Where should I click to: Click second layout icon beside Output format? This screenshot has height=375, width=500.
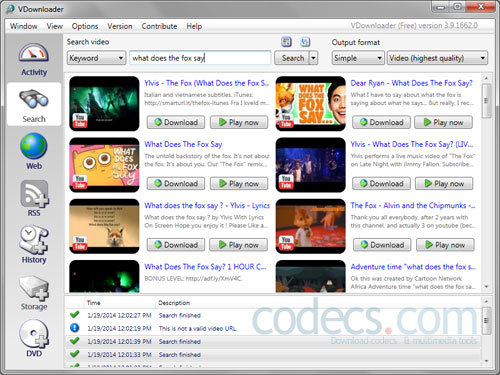(x=305, y=42)
